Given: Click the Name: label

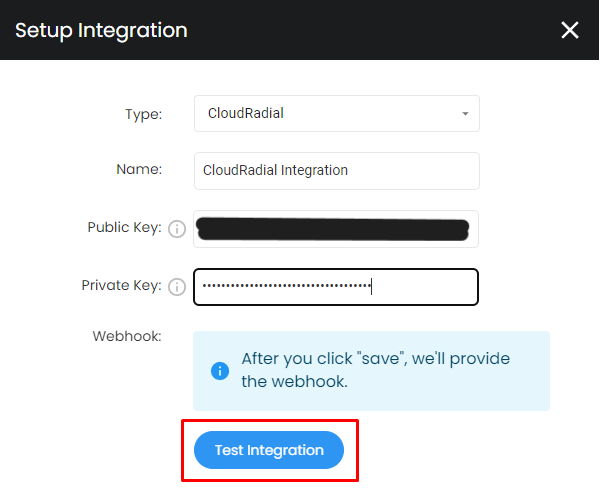Looking at the screenshot, I should click(x=139, y=169).
